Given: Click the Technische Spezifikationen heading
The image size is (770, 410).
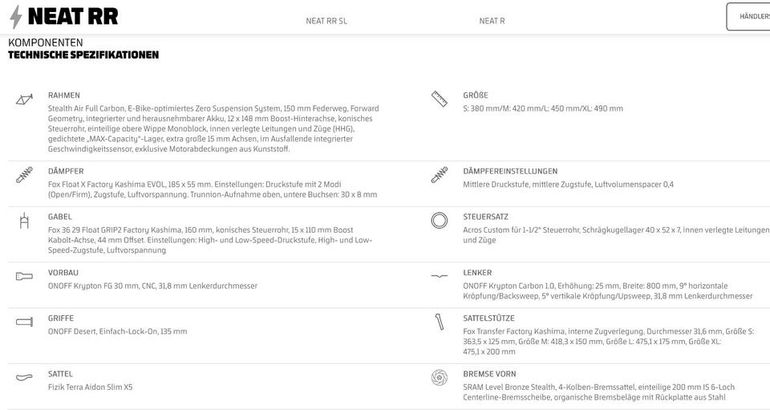Looking at the screenshot, I should point(83,55).
